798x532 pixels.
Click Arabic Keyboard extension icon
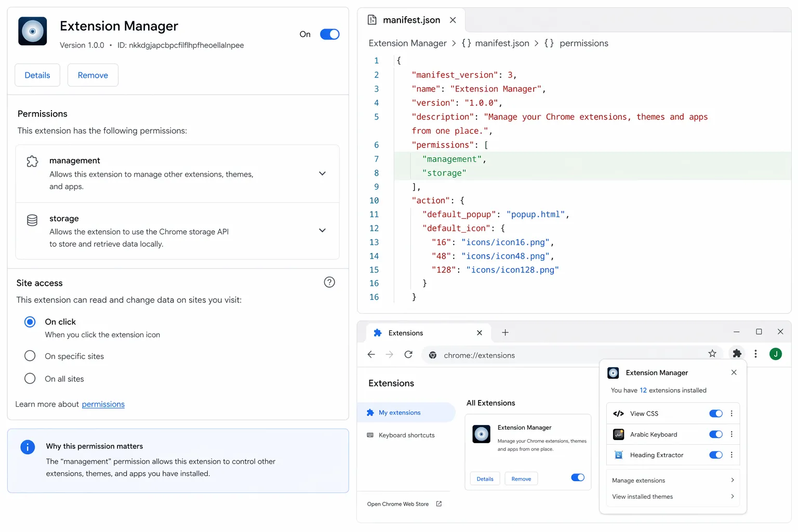click(618, 434)
